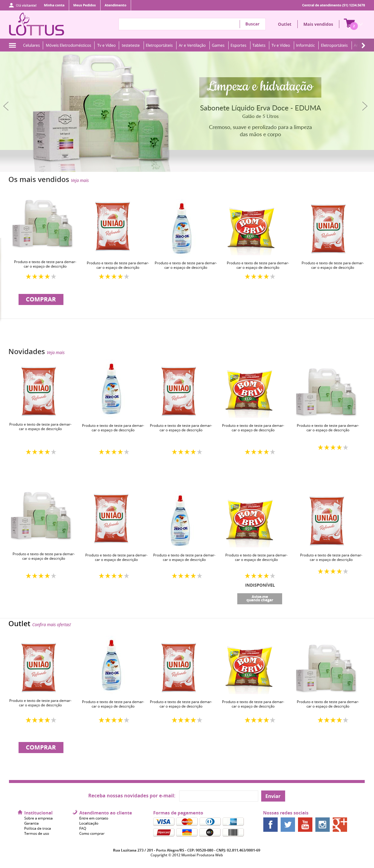Open the shopping cart icon
Screen dimensions: 374x868
tap(350, 24)
